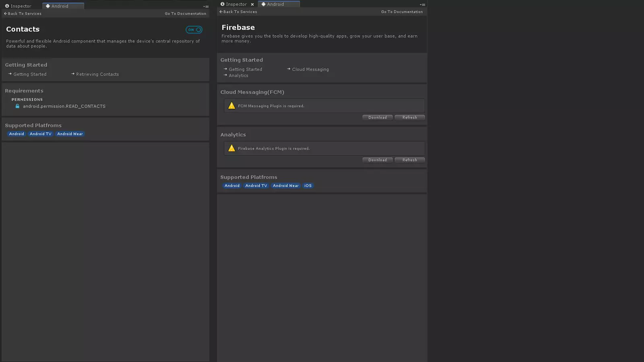Go Back To Services from Firebase
This screenshot has height=362, width=644.
(x=238, y=12)
